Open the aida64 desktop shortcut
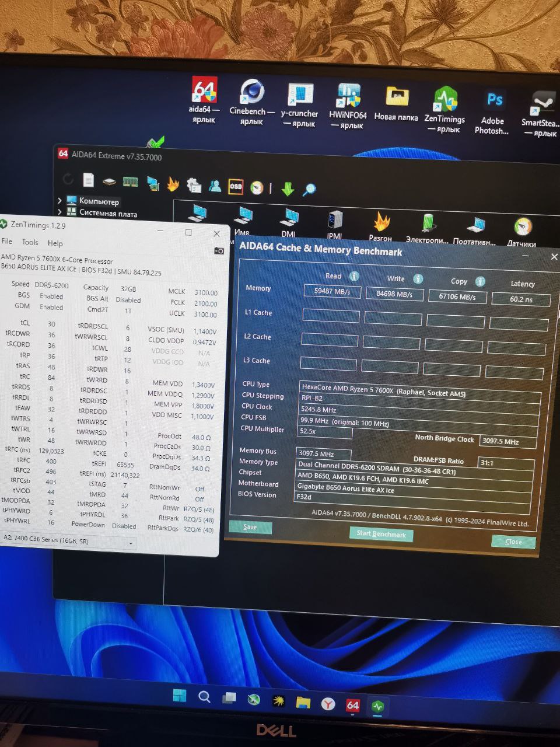Screen dimensions: 560x747 tap(204, 99)
